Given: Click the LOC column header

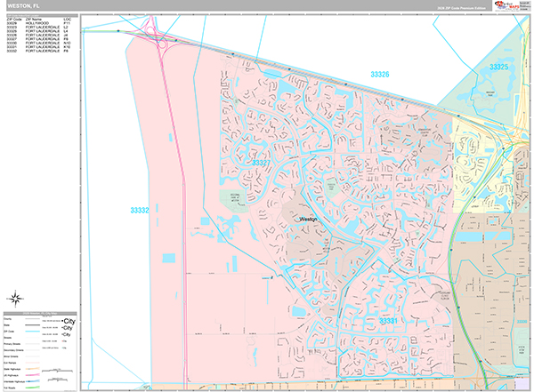Looking at the screenshot, I should (67, 20).
